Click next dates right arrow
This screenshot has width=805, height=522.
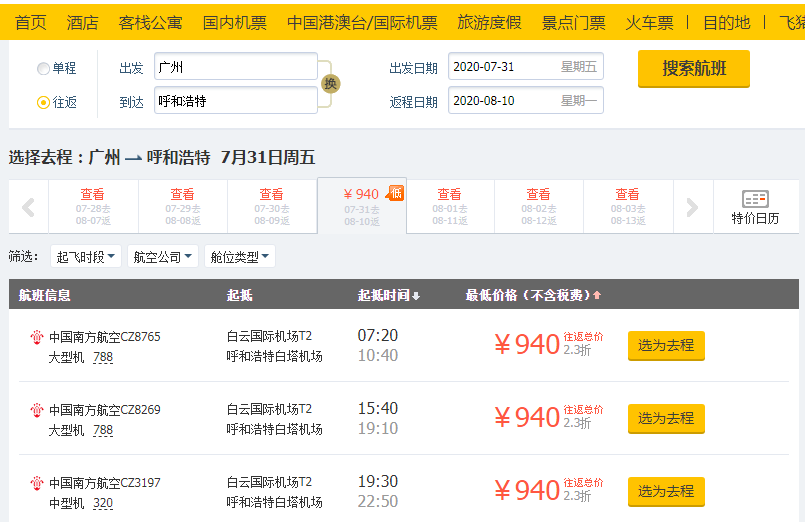[692, 208]
